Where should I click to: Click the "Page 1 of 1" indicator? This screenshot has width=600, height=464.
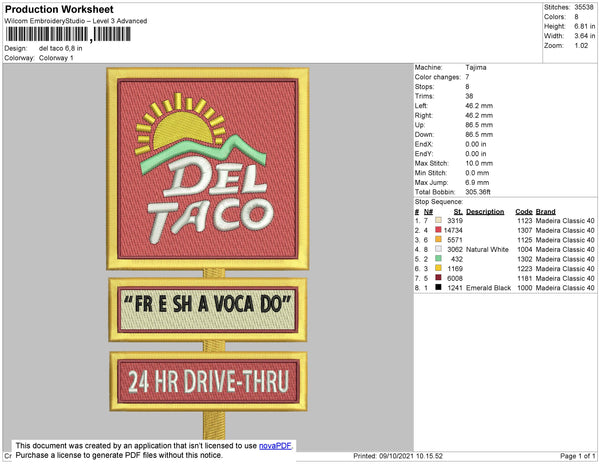click(578, 456)
